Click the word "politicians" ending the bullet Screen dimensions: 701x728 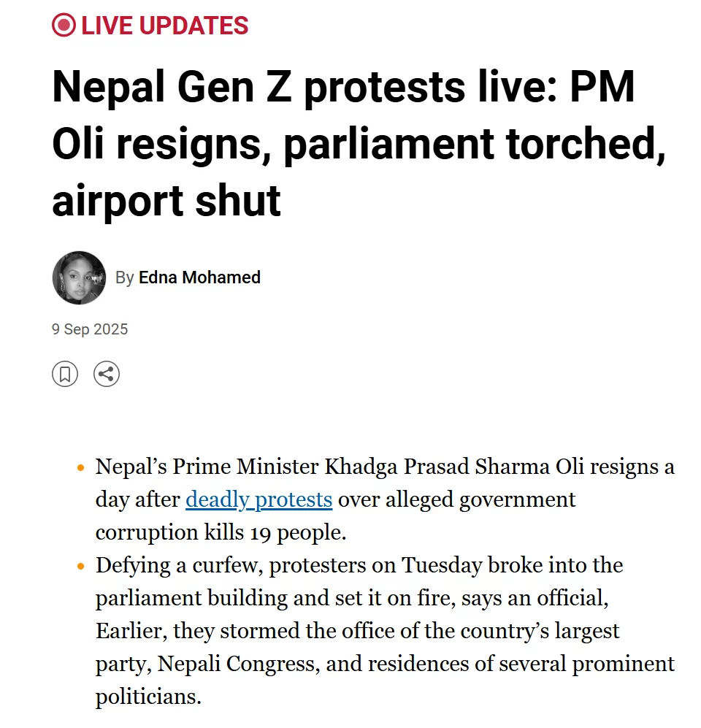pyautogui.click(x=148, y=697)
